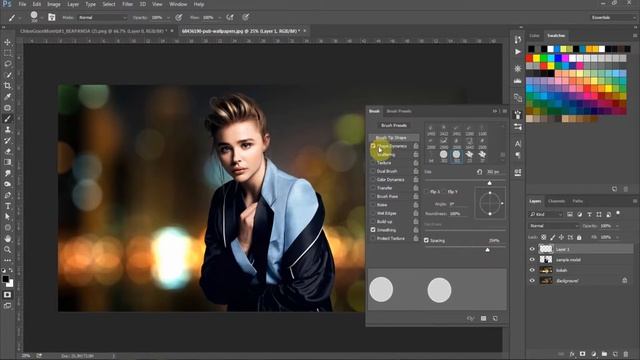The image size is (640, 360).
Task: Open the Paragraph panel icon
Action: point(518,155)
